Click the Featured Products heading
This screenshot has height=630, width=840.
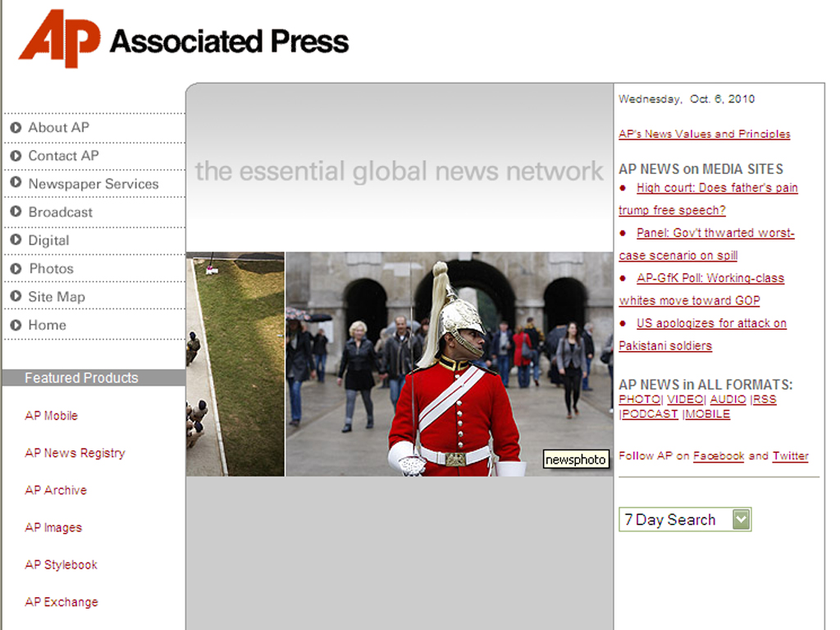(81, 377)
